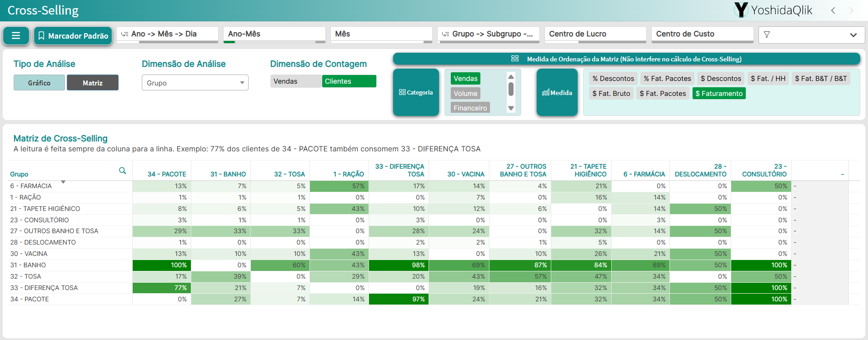The width and height of the screenshot is (868, 340).
Task: Click the Categoria tile button
Action: coord(416,92)
